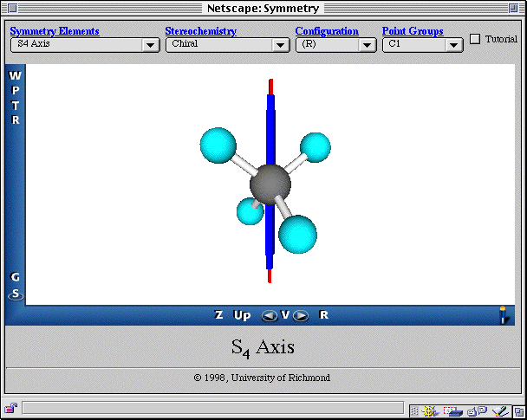Viewport: 527px width, 420px height.
Task: Click the P button in viewer sidebar
Action: [15, 91]
